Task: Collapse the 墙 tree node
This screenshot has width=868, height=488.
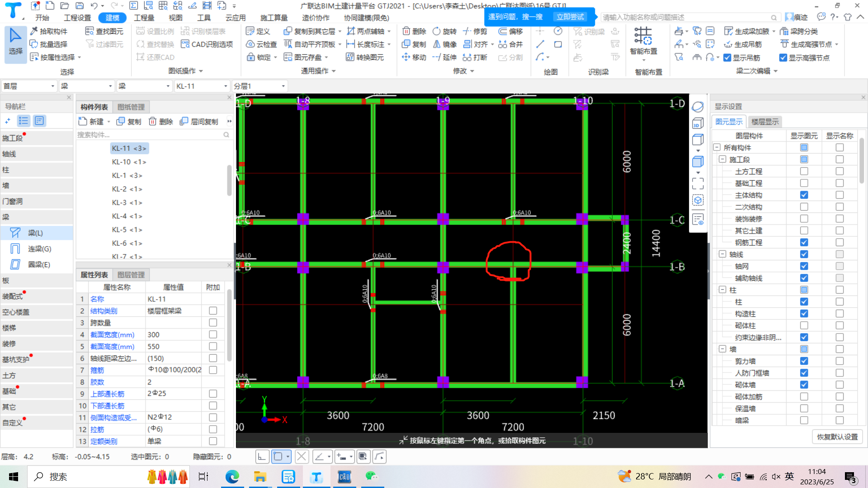Action: [x=722, y=349]
